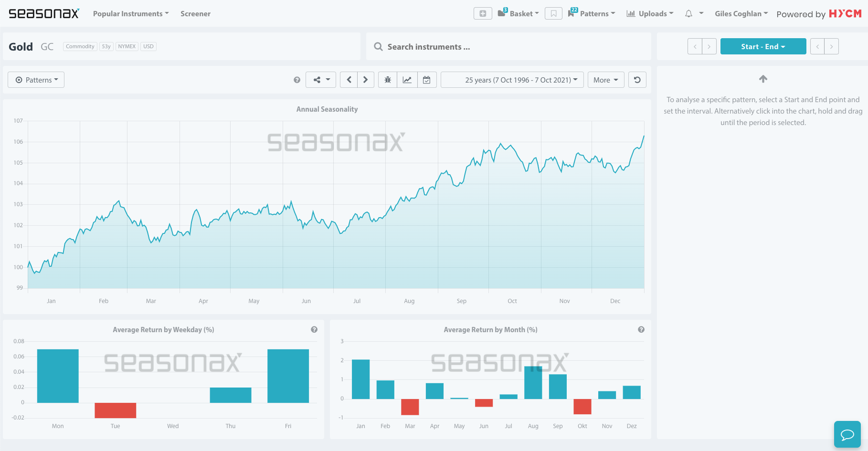
Task: Click the reset refresh icon
Action: tap(637, 80)
